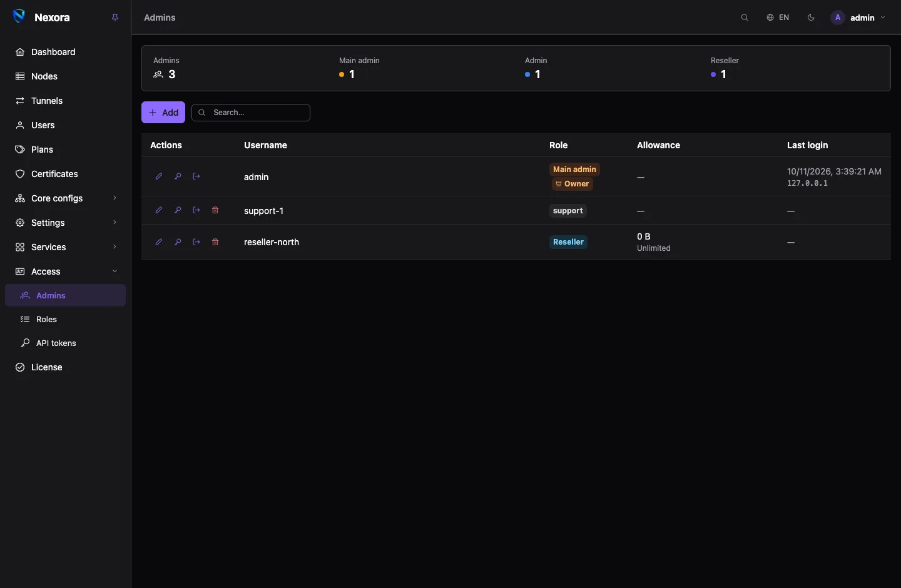Viewport: 901px width, 588px height.
Task: Edit support-1 using the pencil icon
Action: click(159, 210)
